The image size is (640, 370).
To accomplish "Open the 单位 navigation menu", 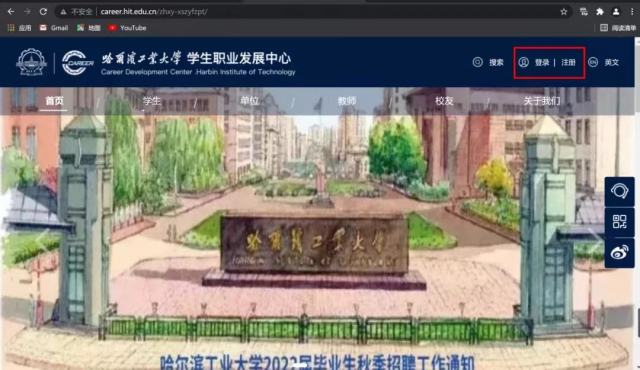I will (249, 101).
